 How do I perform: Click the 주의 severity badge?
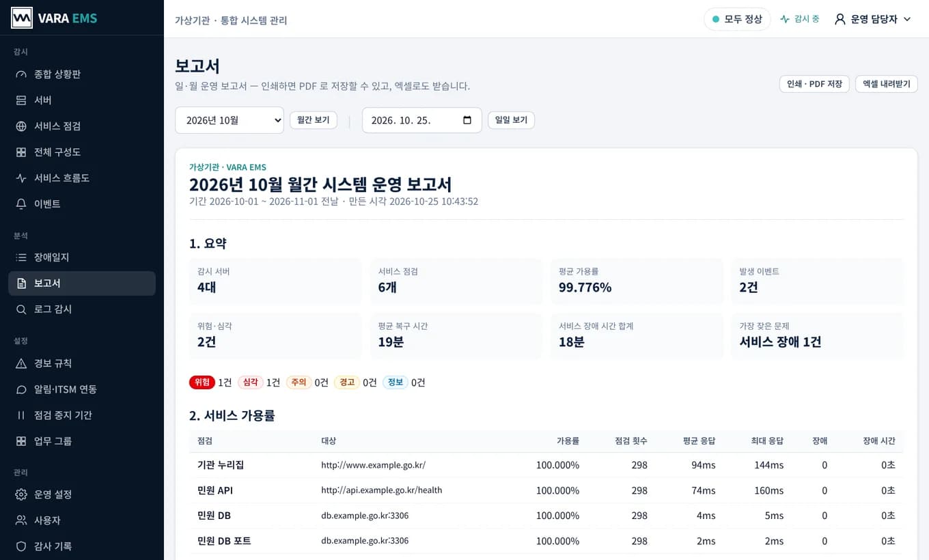click(299, 382)
